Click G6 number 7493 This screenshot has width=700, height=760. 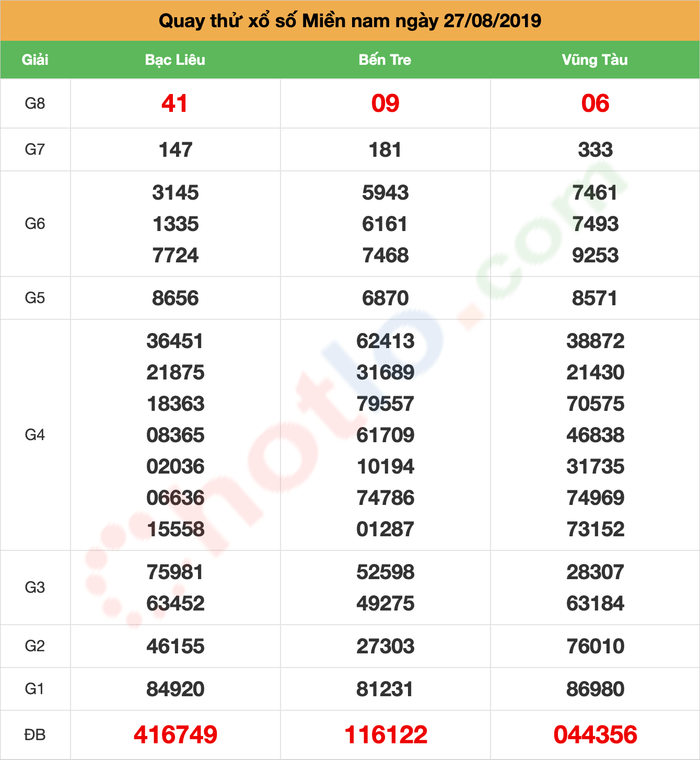coord(596,224)
